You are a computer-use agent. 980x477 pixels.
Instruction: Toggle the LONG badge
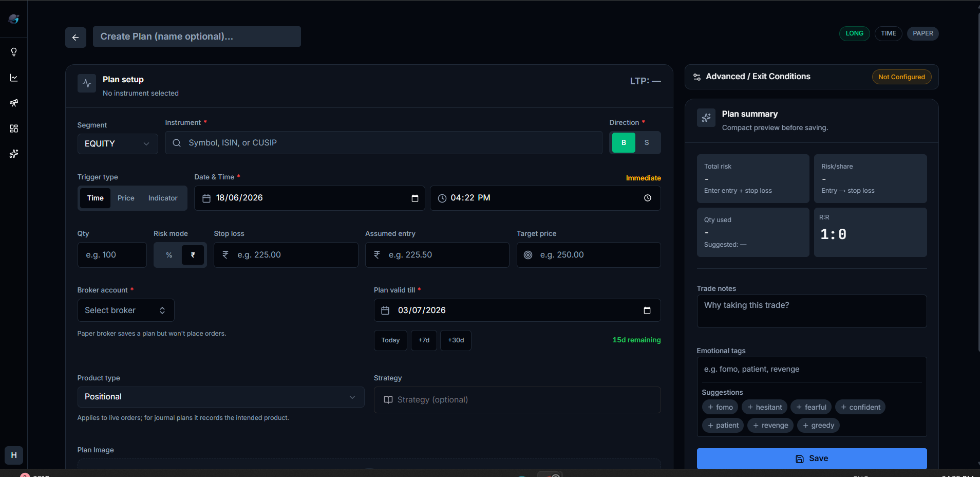855,33
